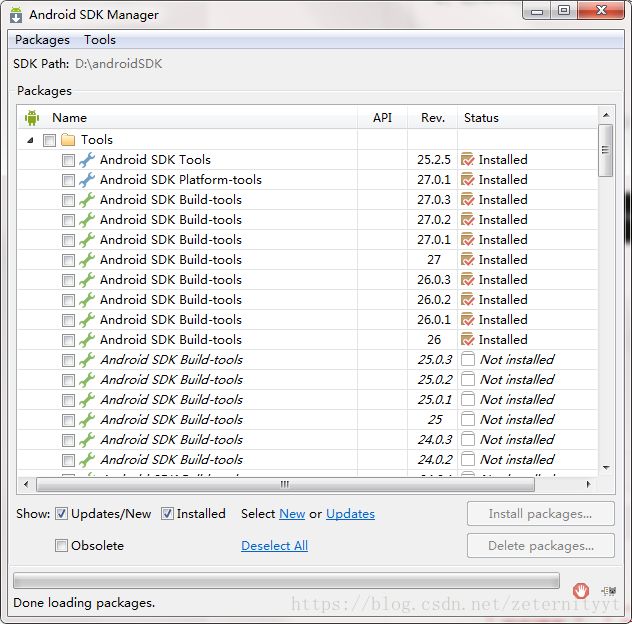Check the Tools folder checkbox
This screenshot has width=632, height=624.
point(49,140)
